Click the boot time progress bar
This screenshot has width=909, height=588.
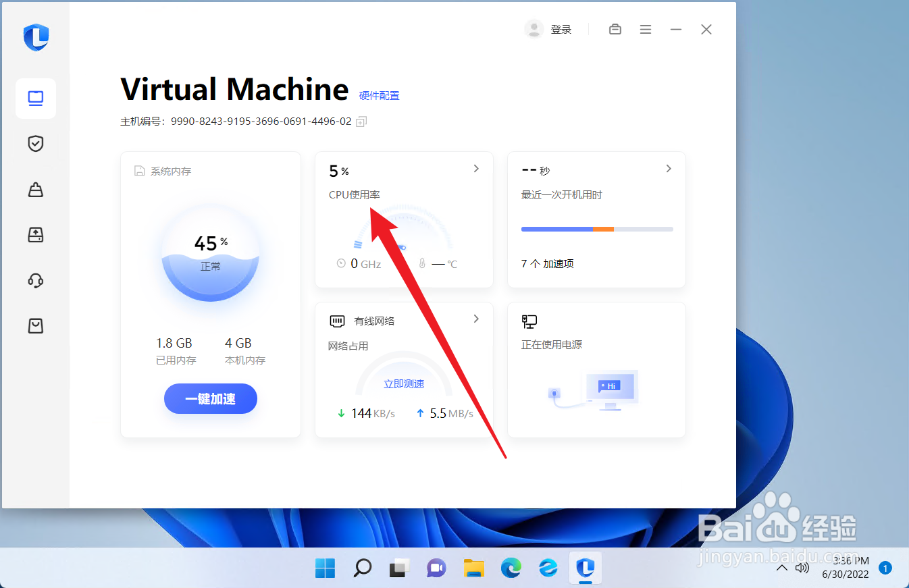597,229
